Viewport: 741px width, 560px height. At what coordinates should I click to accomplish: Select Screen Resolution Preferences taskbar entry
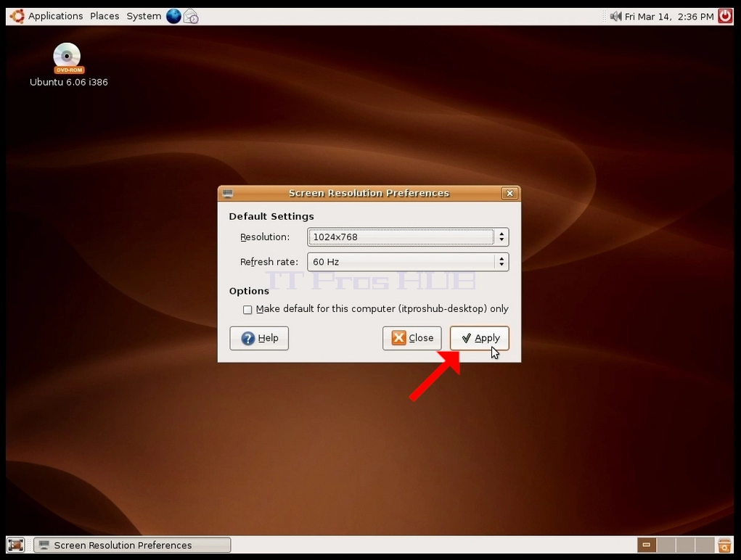click(132, 545)
